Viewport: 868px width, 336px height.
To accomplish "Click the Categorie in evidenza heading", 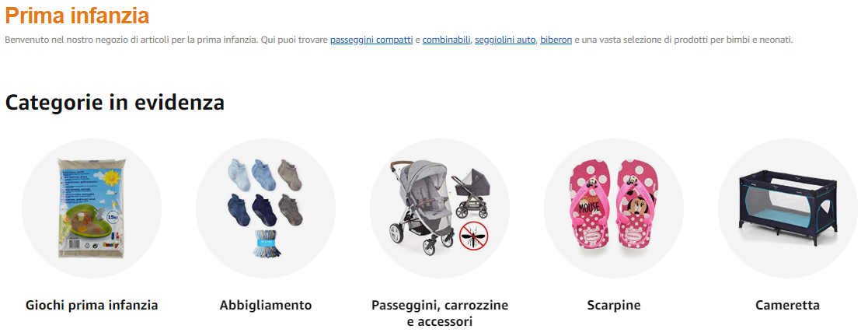I will (x=114, y=103).
